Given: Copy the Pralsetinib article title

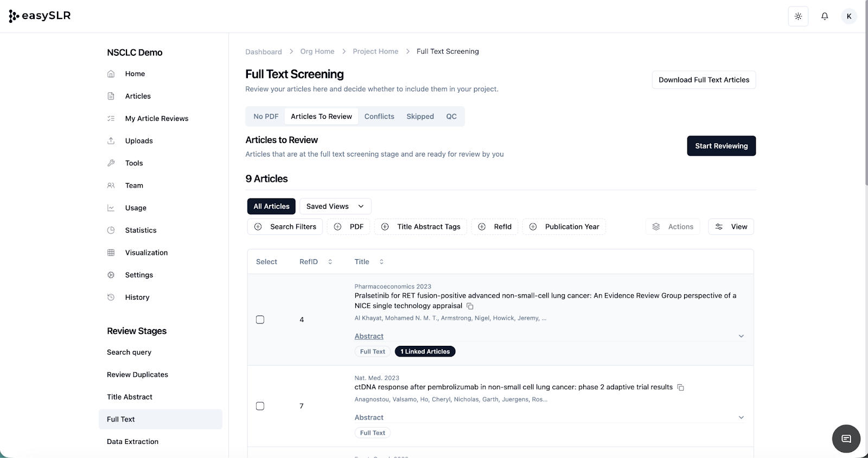Looking at the screenshot, I should 470,306.
